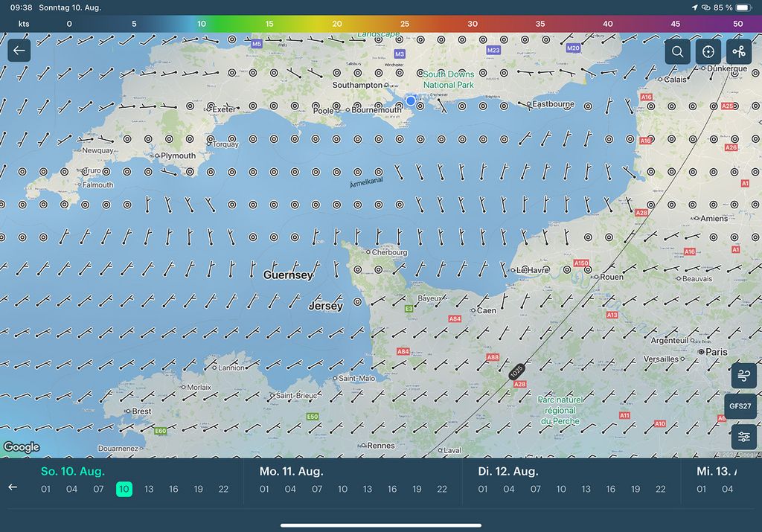Select the highlighted 10 o'clock time slot
Screen dimensions: 762x532
point(124,489)
